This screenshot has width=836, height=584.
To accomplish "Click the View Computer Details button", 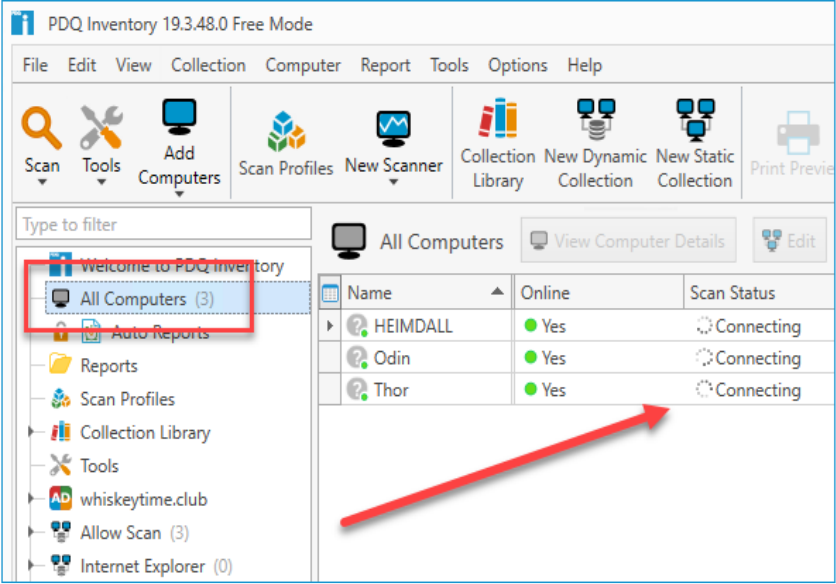I will click(628, 241).
